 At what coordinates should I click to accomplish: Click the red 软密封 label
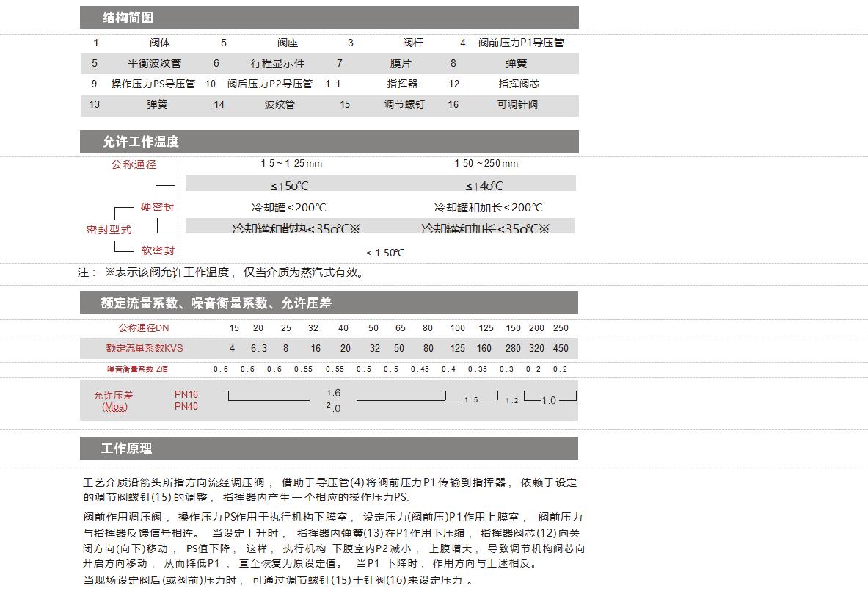pos(158,250)
